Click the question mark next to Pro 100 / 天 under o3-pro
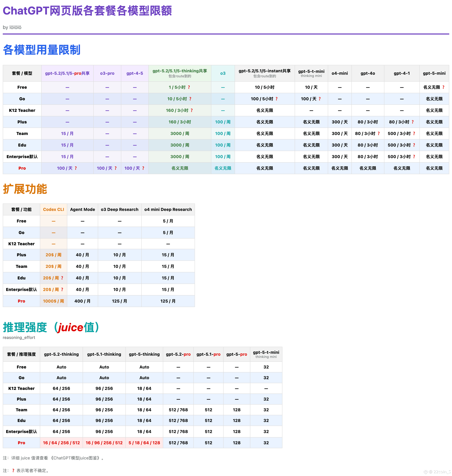452x476 pixels. pyautogui.click(x=115, y=168)
